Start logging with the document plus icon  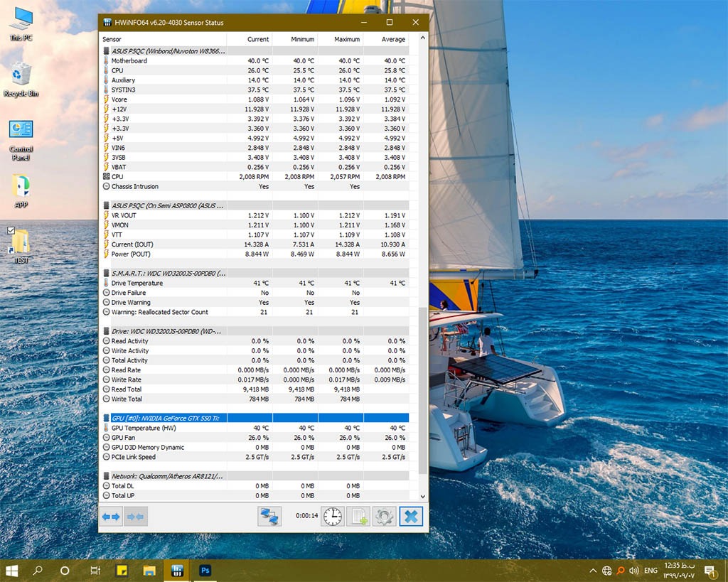[x=358, y=517]
